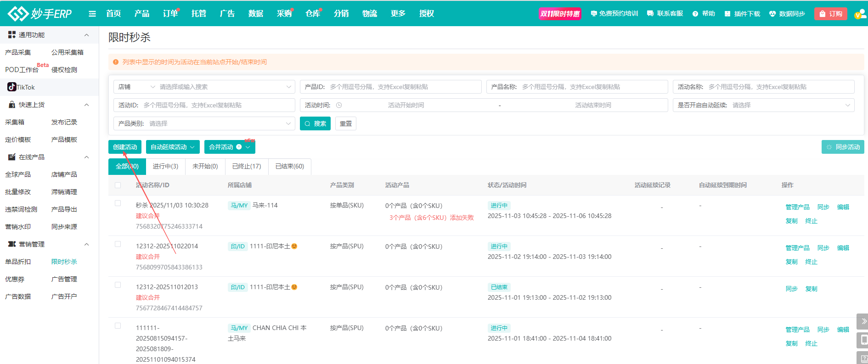
Task: Open the 产品类别 dropdown filter
Action: coord(204,123)
